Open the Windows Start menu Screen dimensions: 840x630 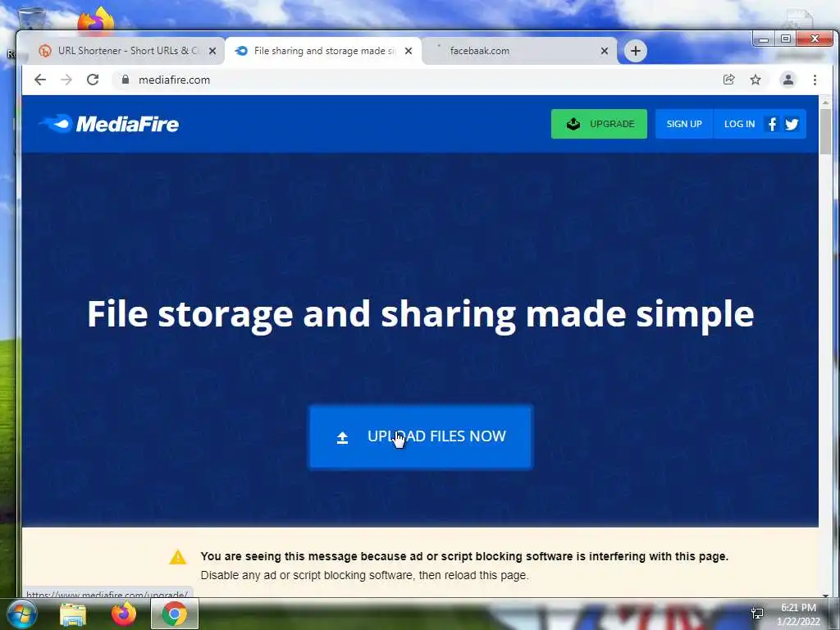[22, 614]
